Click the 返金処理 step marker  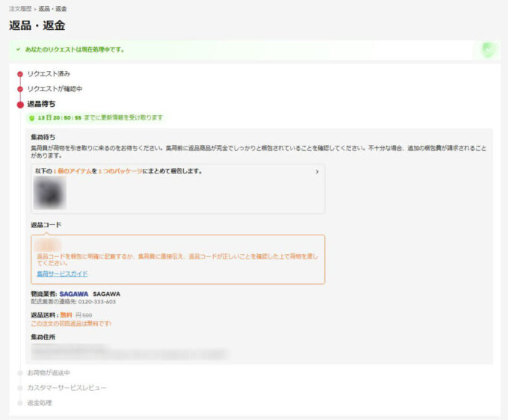point(20,403)
